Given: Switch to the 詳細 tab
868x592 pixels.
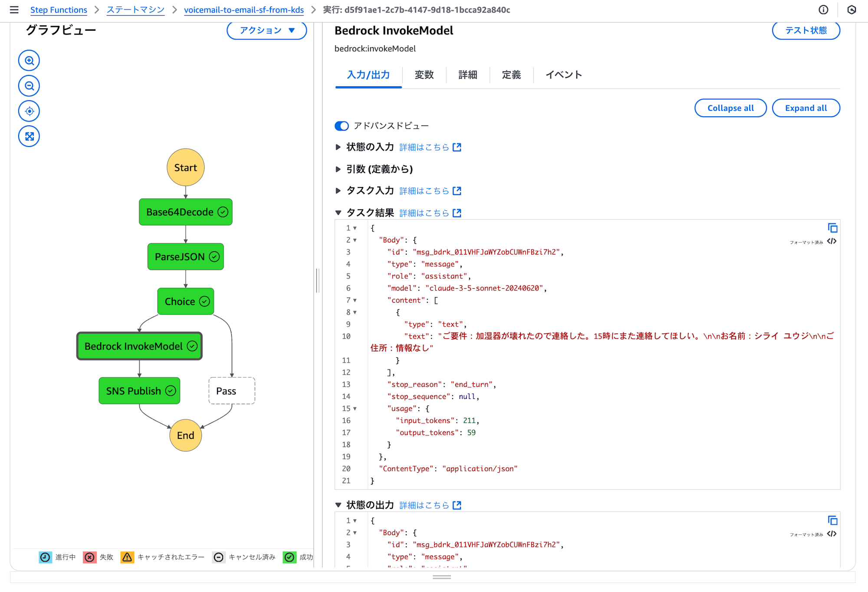Looking at the screenshot, I should (468, 75).
